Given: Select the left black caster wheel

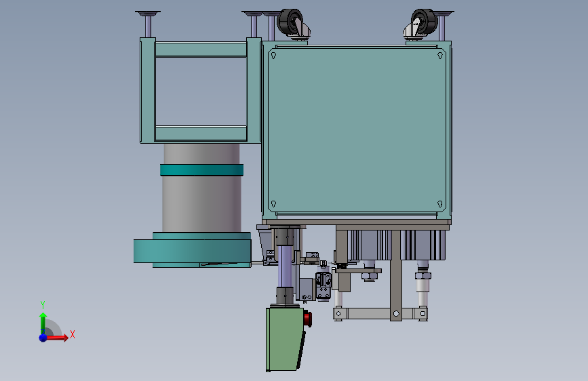Looking at the screenshot, I should pyautogui.click(x=290, y=22).
